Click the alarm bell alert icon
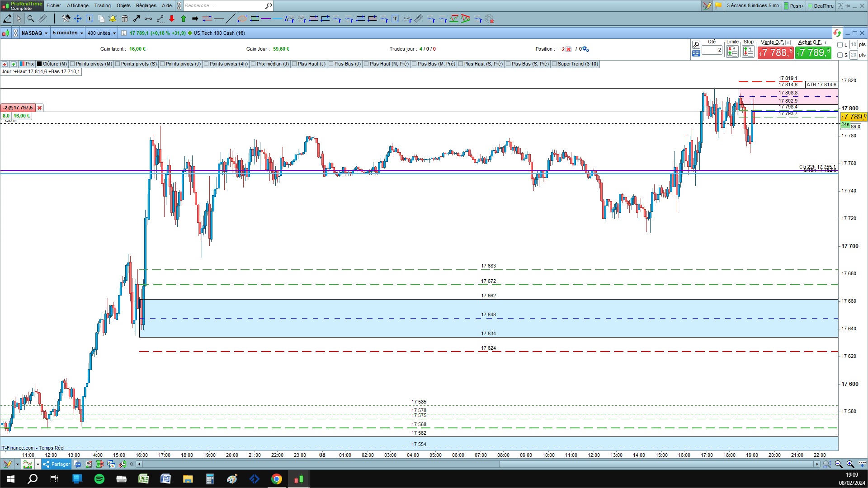 (x=113, y=19)
